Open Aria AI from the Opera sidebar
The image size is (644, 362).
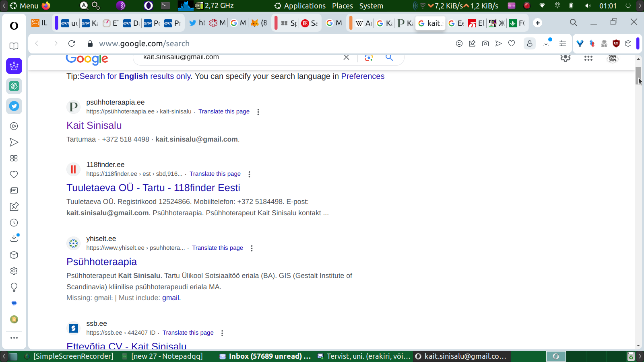14,66
